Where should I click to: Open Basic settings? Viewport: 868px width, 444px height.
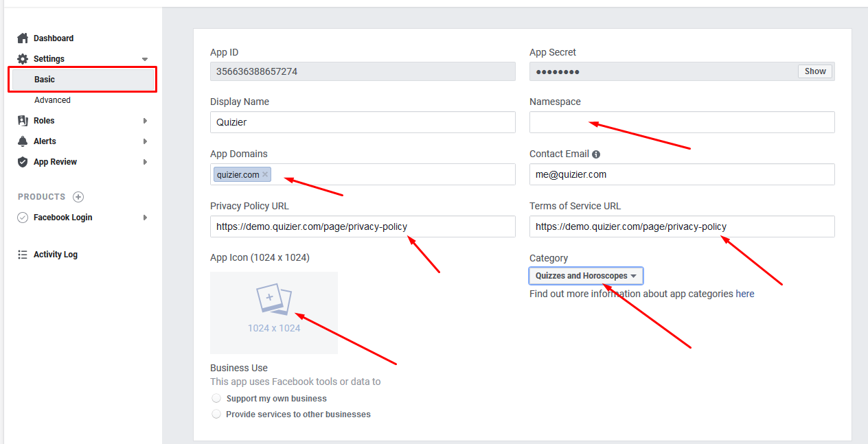(x=45, y=80)
